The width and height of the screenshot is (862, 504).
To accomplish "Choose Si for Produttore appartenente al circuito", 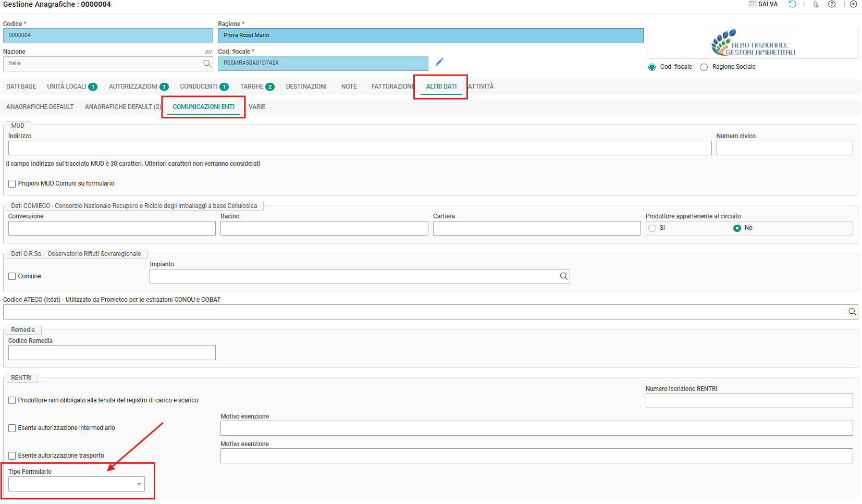I will pos(652,228).
